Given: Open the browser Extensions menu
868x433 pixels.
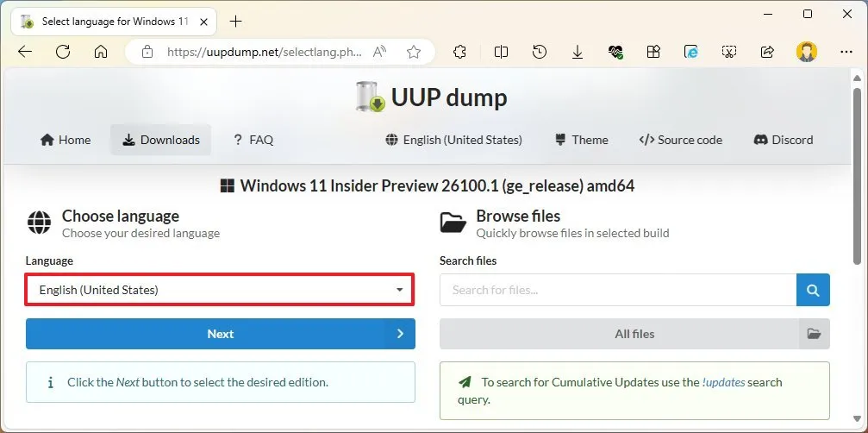Looking at the screenshot, I should (459, 52).
